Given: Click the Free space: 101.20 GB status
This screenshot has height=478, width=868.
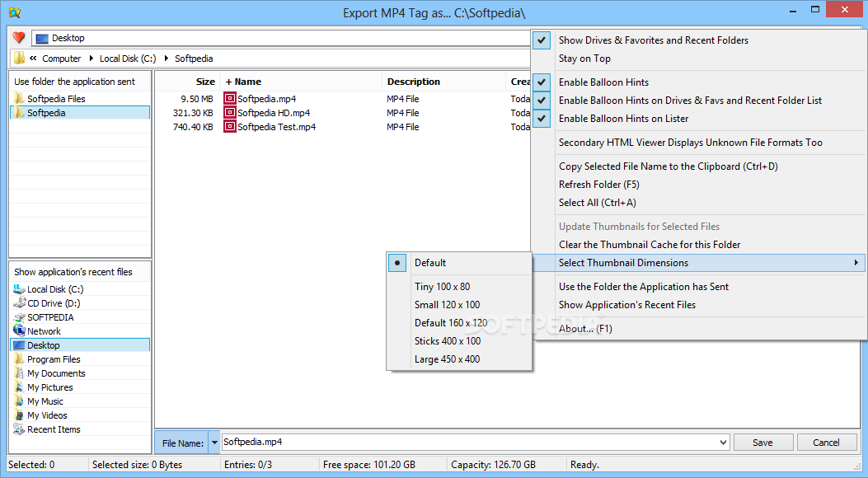Looking at the screenshot, I should click(369, 465).
